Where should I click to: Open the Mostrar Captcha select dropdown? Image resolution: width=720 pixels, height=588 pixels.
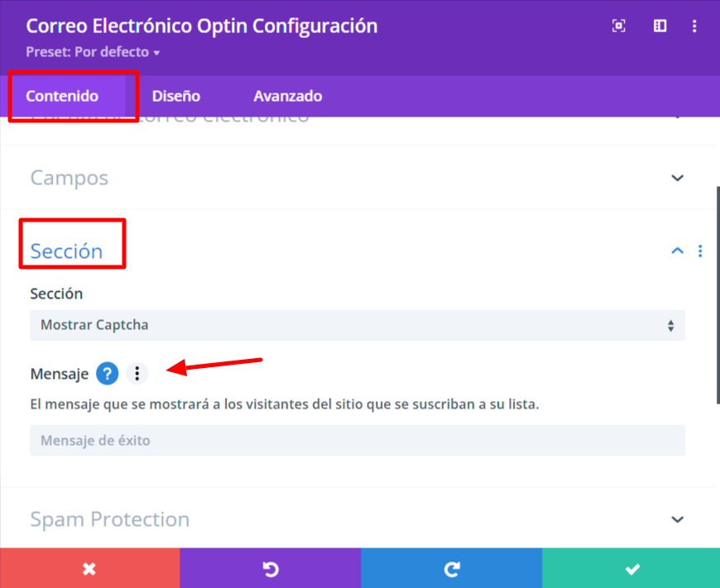[358, 326]
